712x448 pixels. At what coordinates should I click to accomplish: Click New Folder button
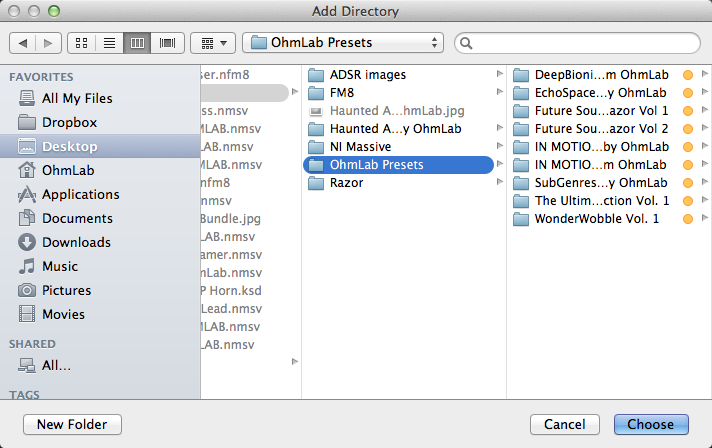pos(72,424)
